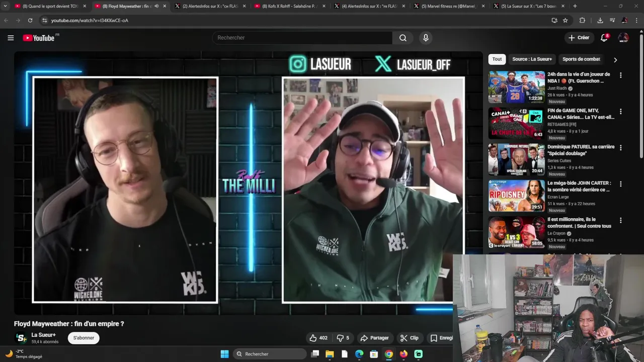Open the notifications bell
The image size is (644, 362).
(604, 38)
